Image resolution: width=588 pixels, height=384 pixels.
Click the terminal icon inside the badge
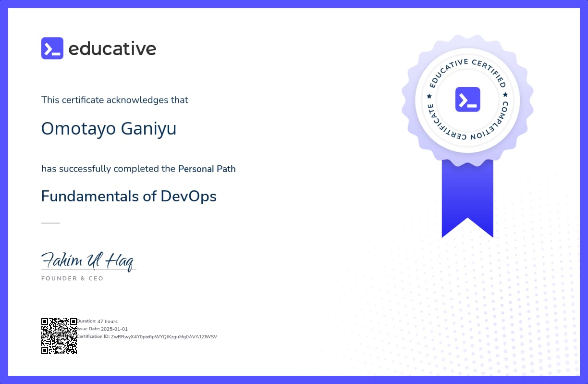[467, 99]
